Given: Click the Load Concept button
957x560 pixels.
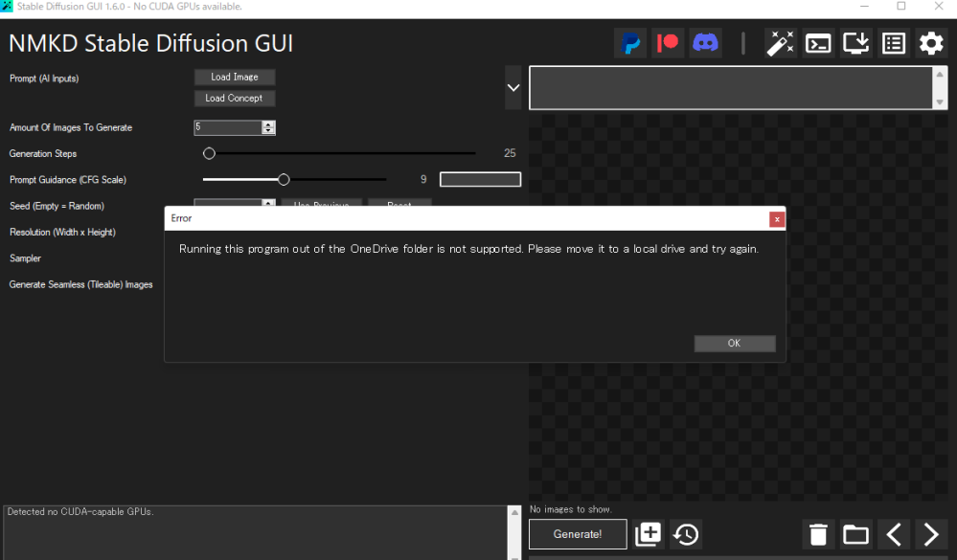Looking at the screenshot, I should point(235,99).
